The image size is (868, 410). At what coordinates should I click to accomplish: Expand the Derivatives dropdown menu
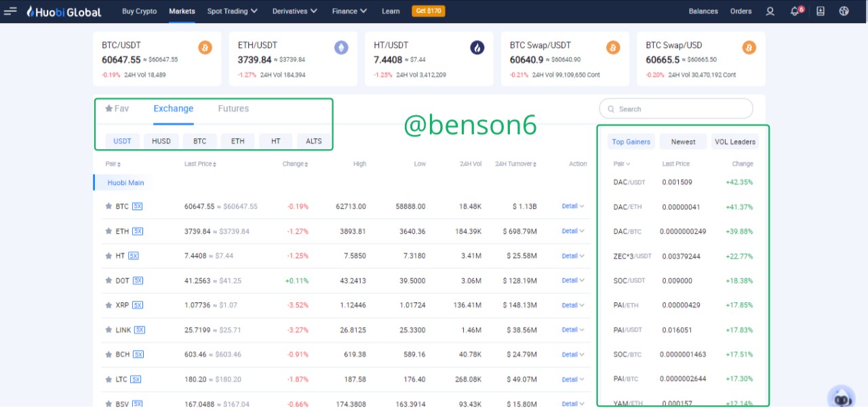coord(295,12)
